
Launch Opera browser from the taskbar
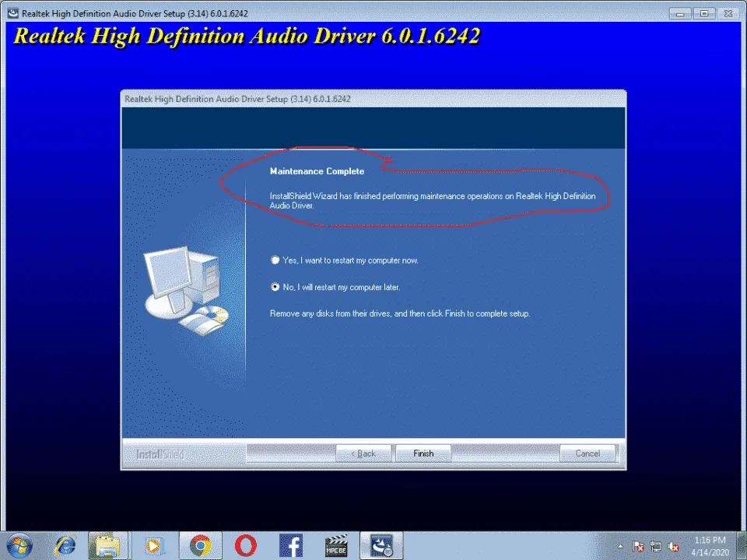[246, 546]
